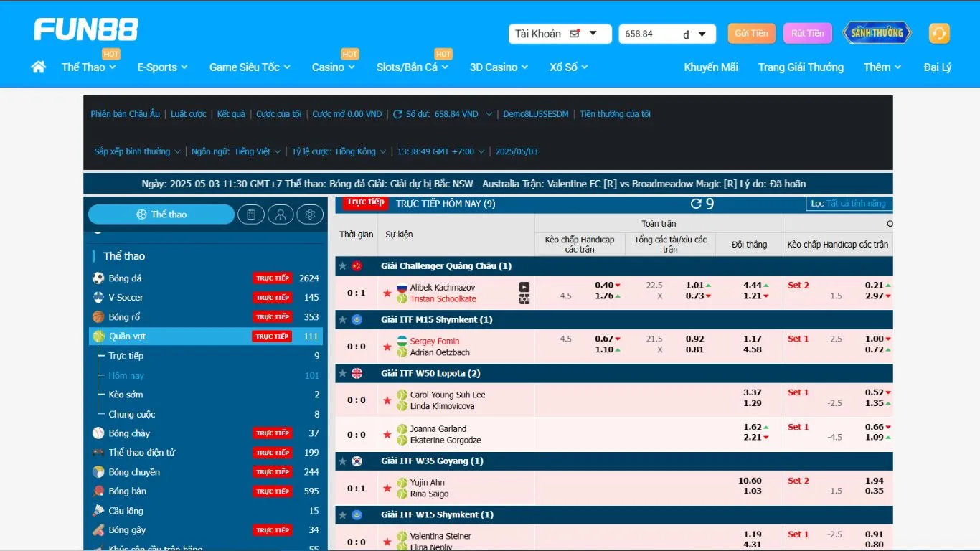Favorite the Giải ITF W50 Lopota league

pyautogui.click(x=342, y=374)
